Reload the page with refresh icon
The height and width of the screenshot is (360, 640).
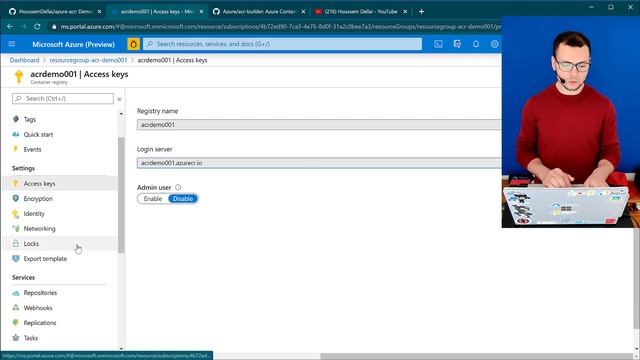point(37,27)
